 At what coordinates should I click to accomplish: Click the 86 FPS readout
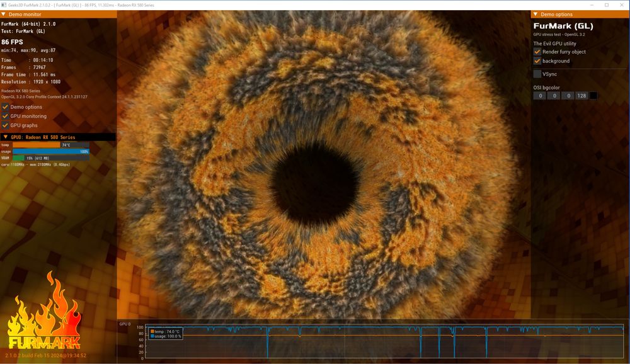[x=12, y=42]
